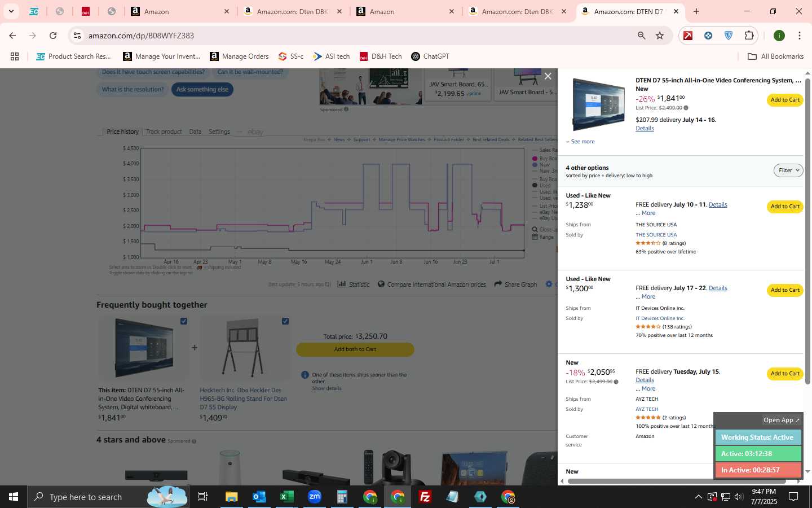Open the red Adobe Acrobat extension icon
Viewport: 812px width, 508px height.
pyautogui.click(x=688, y=36)
